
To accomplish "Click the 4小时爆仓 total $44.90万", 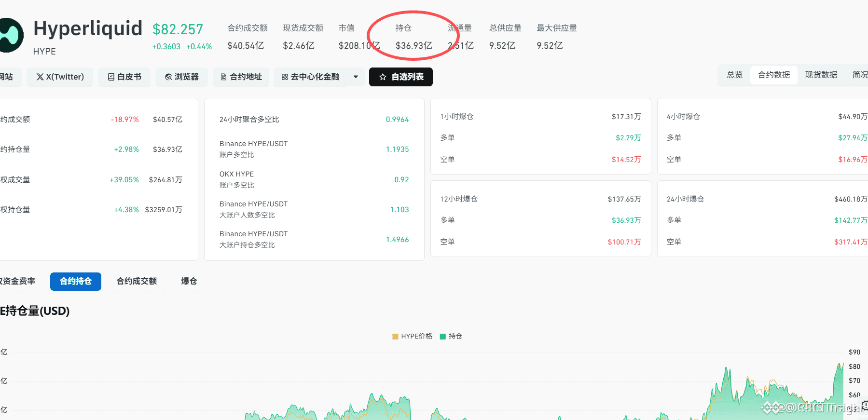I will tap(853, 117).
